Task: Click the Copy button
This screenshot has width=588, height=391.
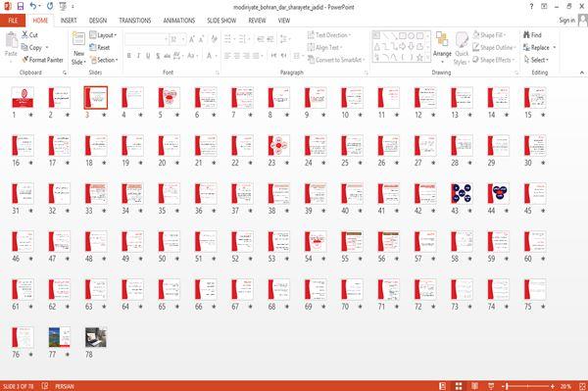Action: 32,47
